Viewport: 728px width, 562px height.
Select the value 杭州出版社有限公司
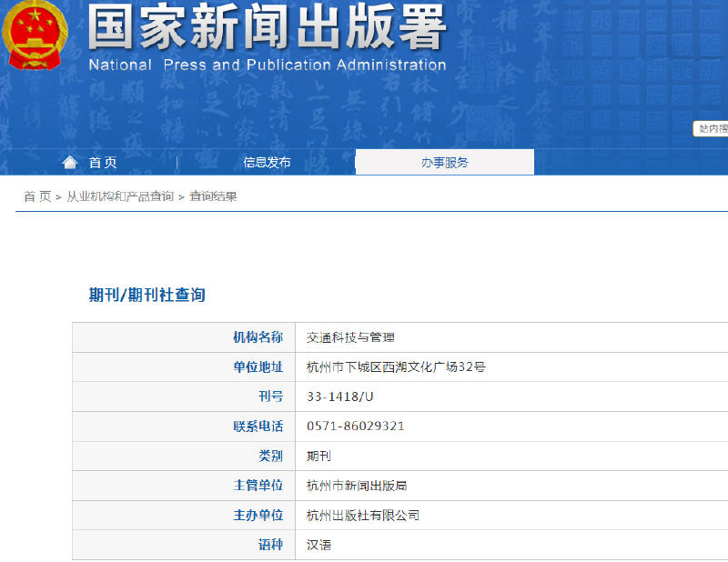tap(363, 515)
